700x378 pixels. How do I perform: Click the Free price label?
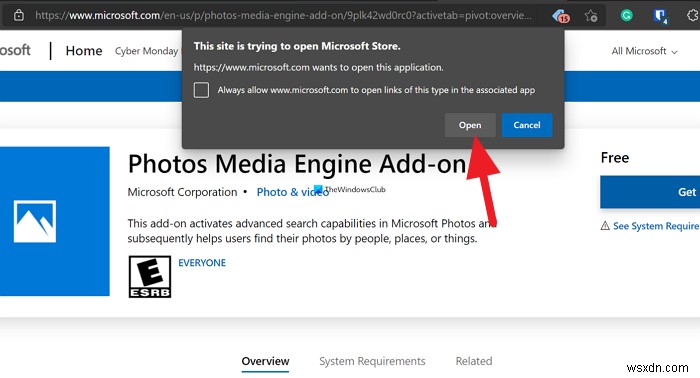[615, 158]
